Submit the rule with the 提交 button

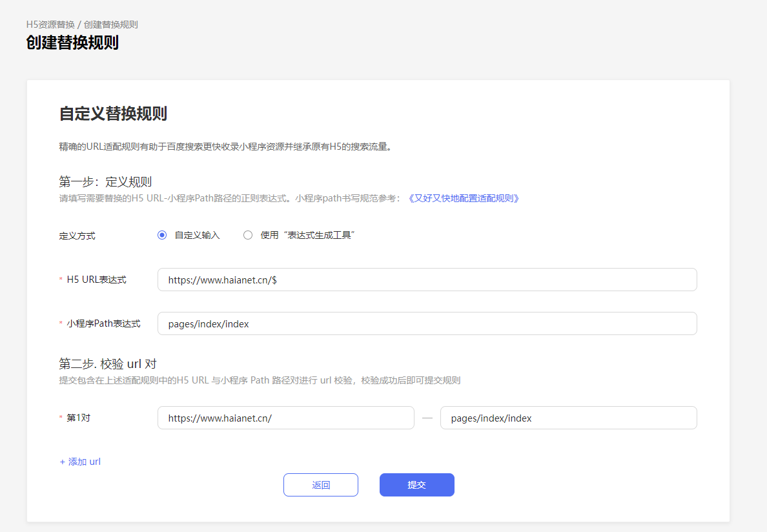416,485
